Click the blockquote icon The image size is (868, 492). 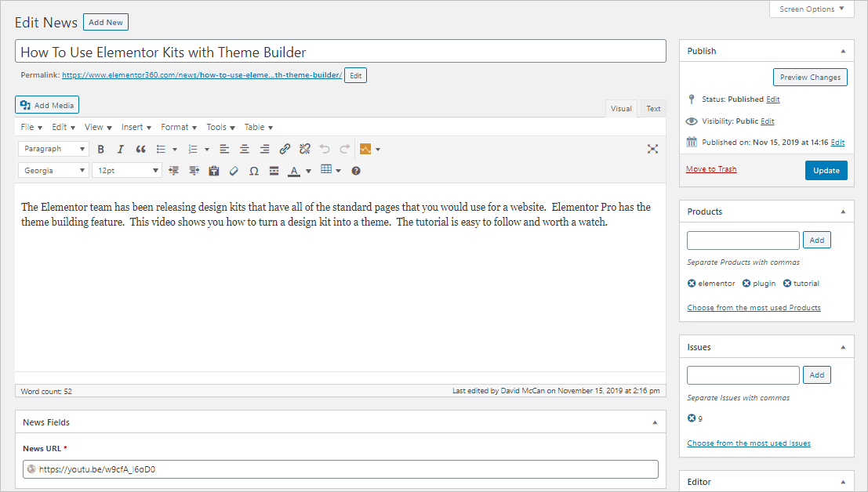(x=140, y=149)
